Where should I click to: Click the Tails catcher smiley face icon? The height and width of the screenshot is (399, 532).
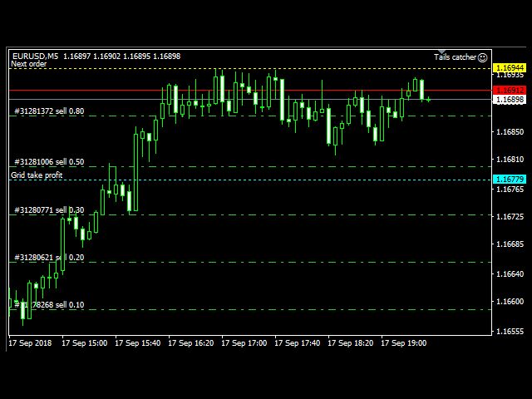coord(482,57)
